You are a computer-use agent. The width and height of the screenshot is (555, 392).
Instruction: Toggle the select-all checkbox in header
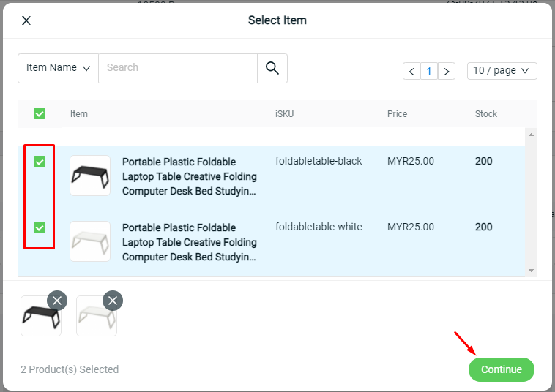[x=40, y=113]
